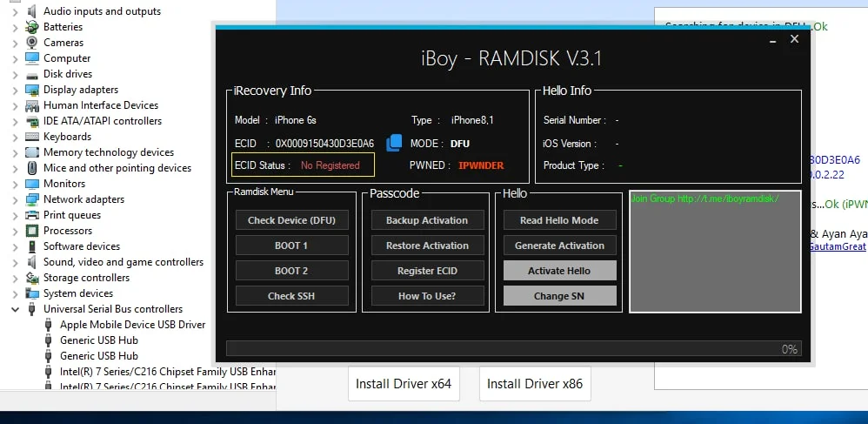Expand the Disk drives category
Image resolution: width=868 pixels, height=424 pixels.
[x=15, y=74]
